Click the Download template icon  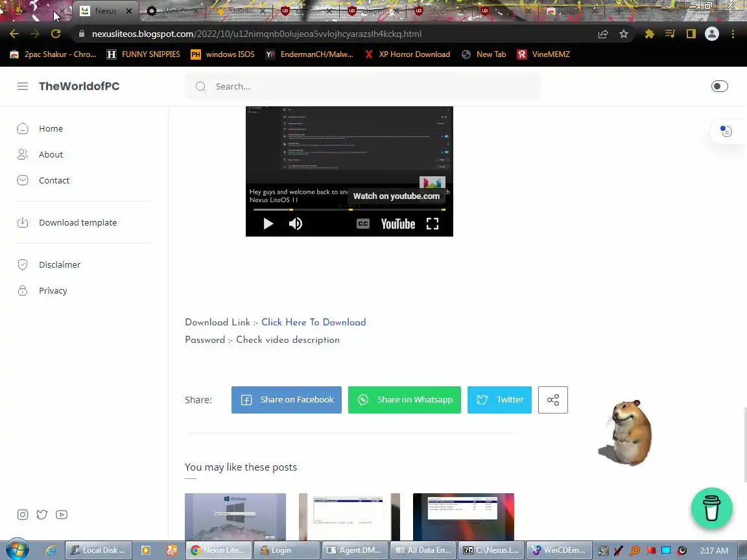(x=23, y=222)
